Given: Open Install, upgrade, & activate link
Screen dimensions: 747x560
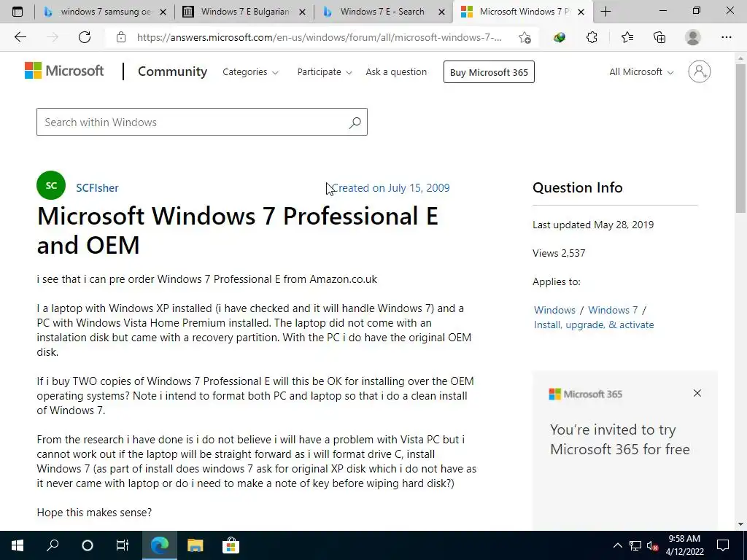Looking at the screenshot, I should [x=594, y=324].
